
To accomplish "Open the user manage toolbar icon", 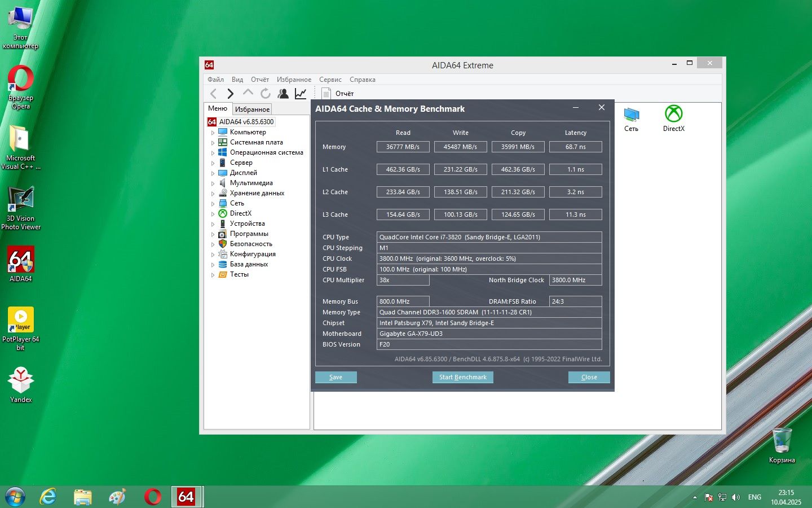I will pyautogui.click(x=283, y=94).
